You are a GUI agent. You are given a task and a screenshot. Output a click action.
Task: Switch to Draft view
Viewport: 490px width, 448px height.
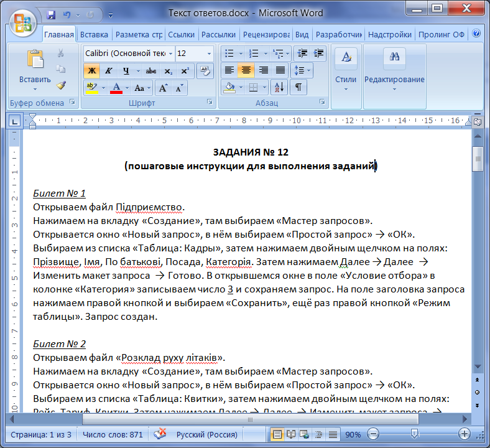[x=333, y=434]
